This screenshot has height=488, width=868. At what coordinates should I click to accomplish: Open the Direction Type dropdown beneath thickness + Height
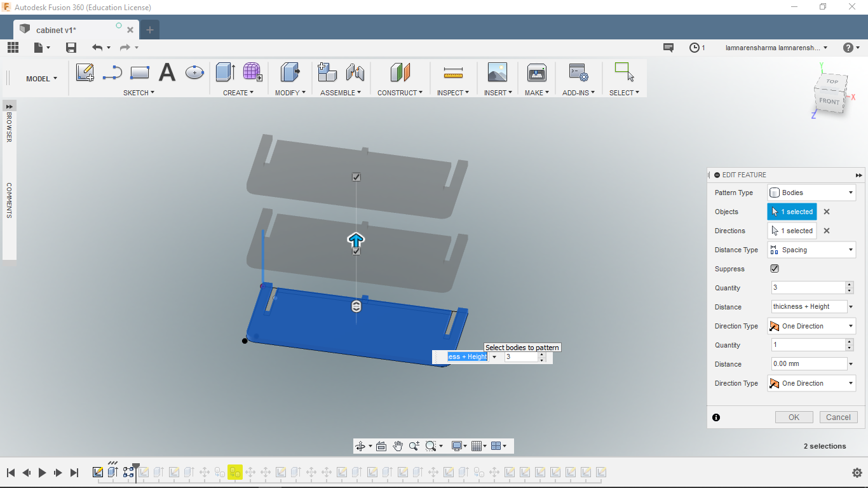point(812,326)
